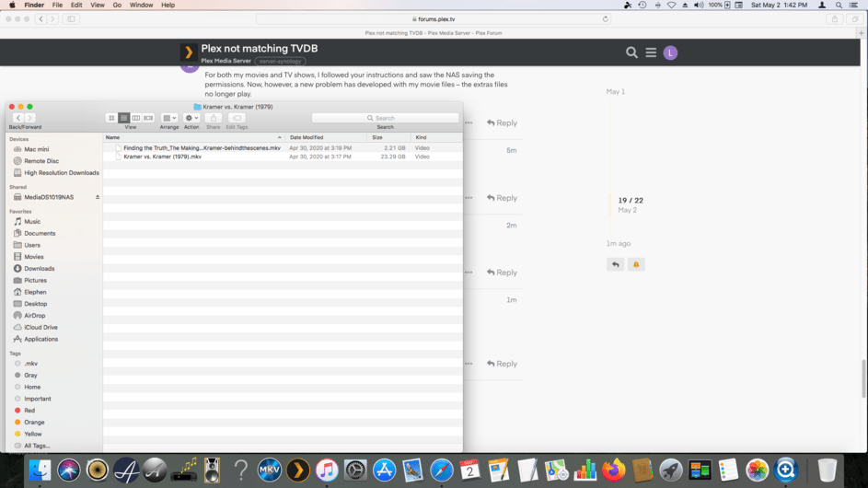Click Reply above the 2m timestamp

pos(502,198)
